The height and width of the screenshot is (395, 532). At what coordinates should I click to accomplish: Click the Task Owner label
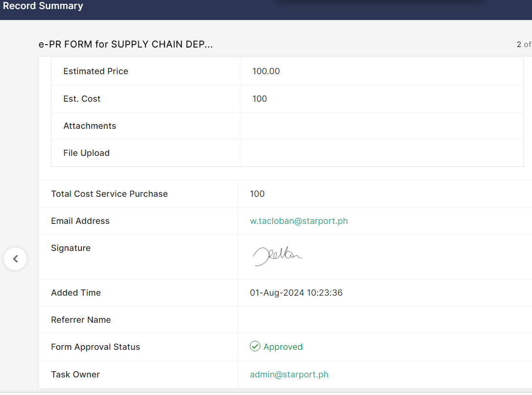pyautogui.click(x=75, y=375)
